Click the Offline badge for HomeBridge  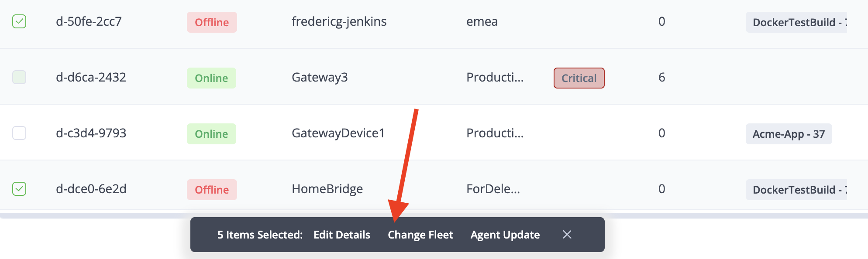212,190
